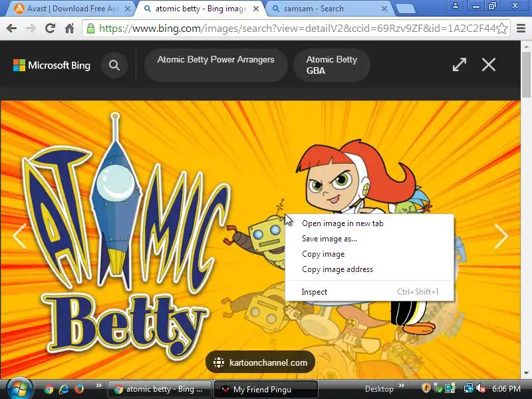Click the browser Back arrow

[11, 29]
